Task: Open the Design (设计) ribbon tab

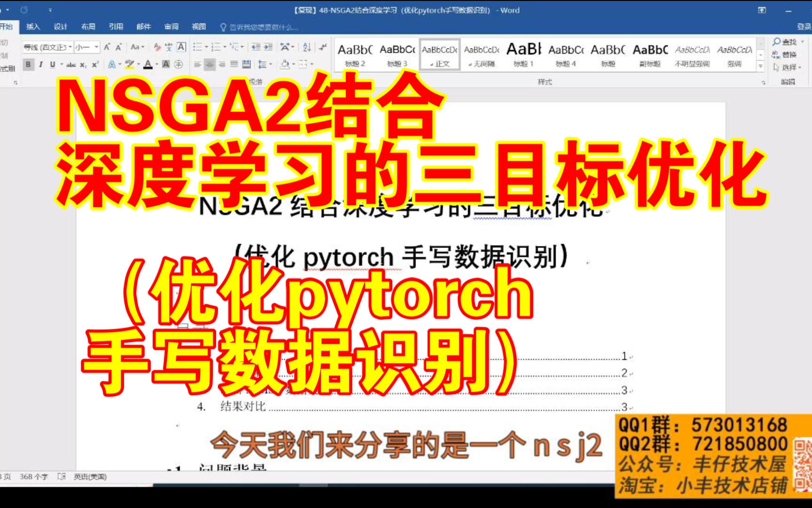Action: 61,27
